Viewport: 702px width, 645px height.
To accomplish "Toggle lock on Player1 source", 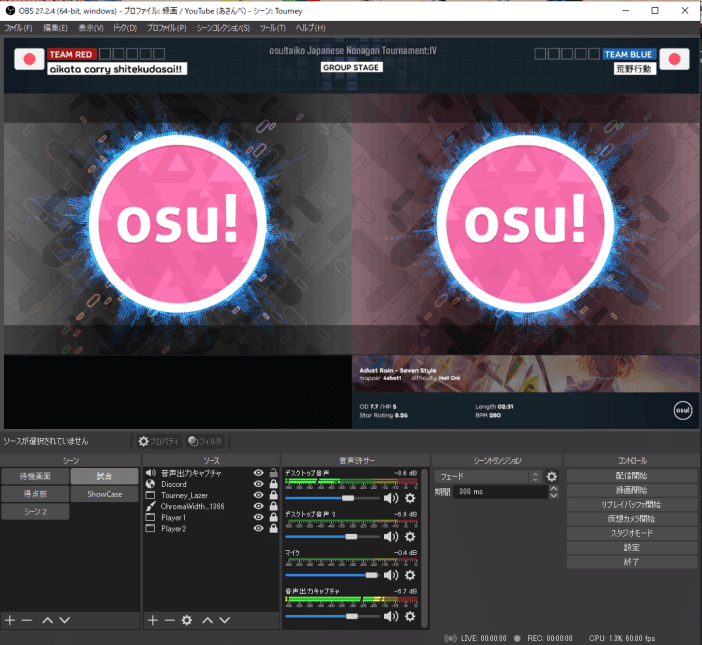I will pyautogui.click(x=273, y=517).
